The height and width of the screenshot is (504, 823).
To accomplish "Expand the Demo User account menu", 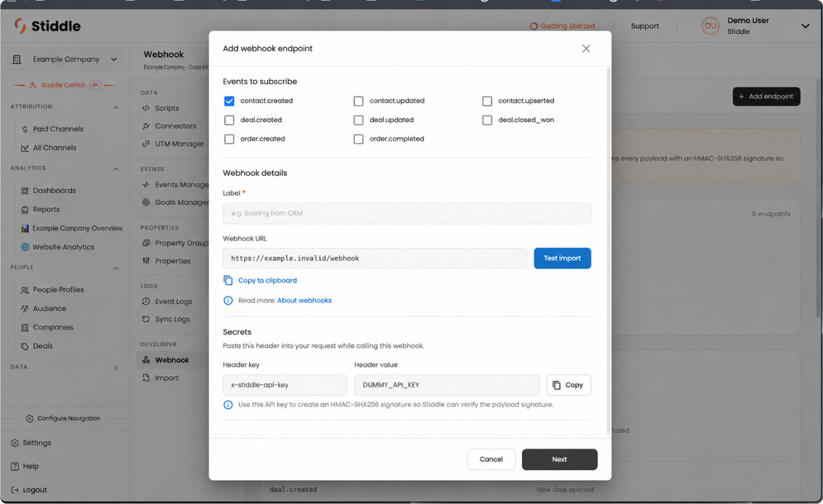I will click(x=805, y=26).
